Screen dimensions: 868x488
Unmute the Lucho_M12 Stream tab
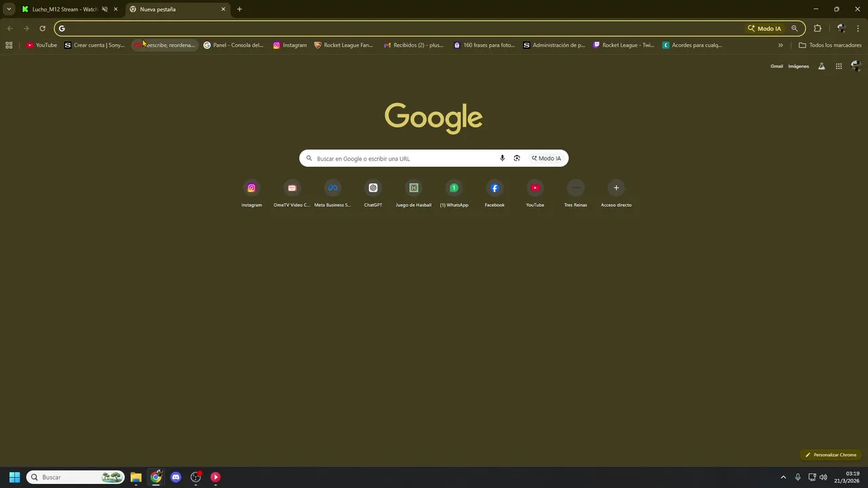click(104, 9)
